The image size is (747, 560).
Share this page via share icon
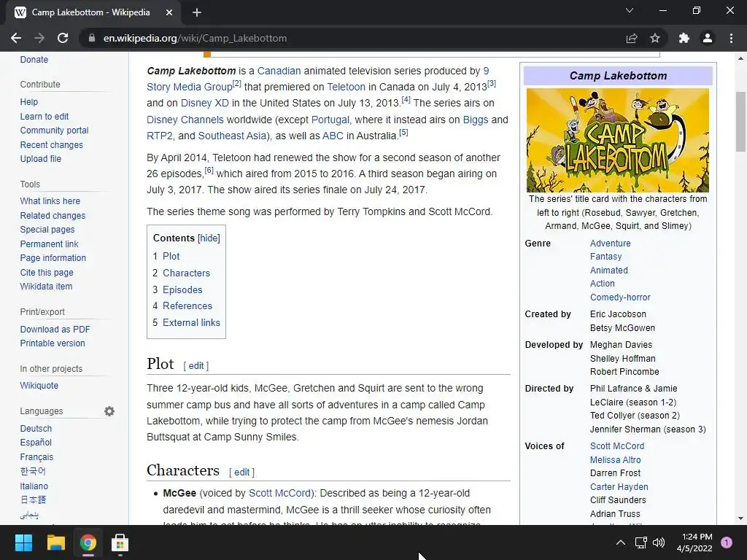(632, 38)
